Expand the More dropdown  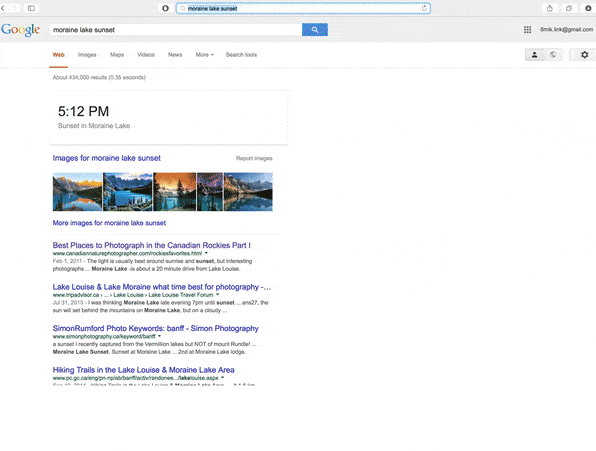tap(204, 55)
